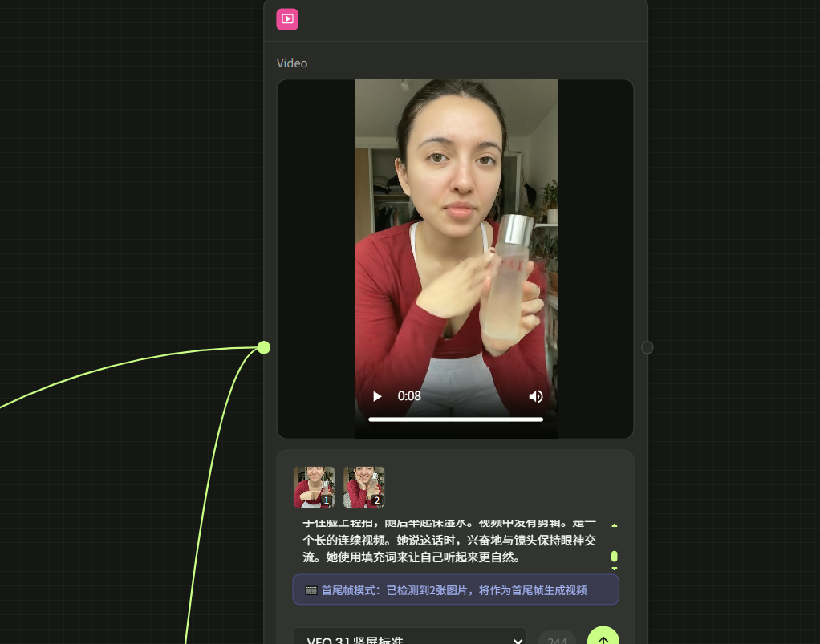Click the prompt scrollbar down arrow

[615, 568]
